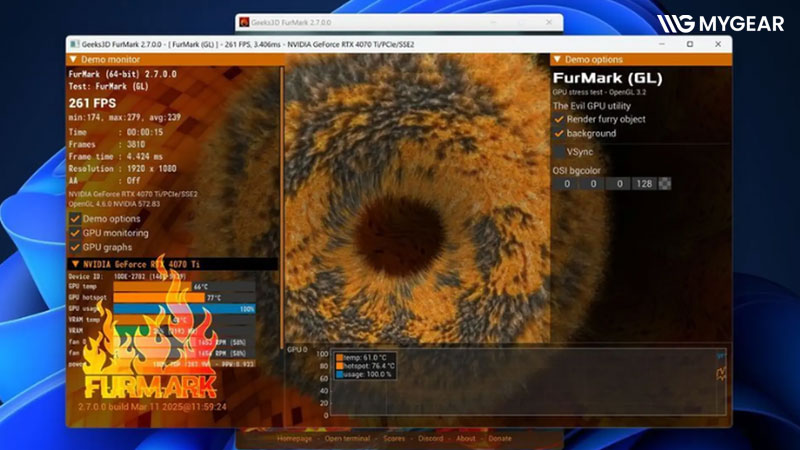Click the OpenGL 4.6.0 NVIDIA 572.83 text

(x=114, y=204)
